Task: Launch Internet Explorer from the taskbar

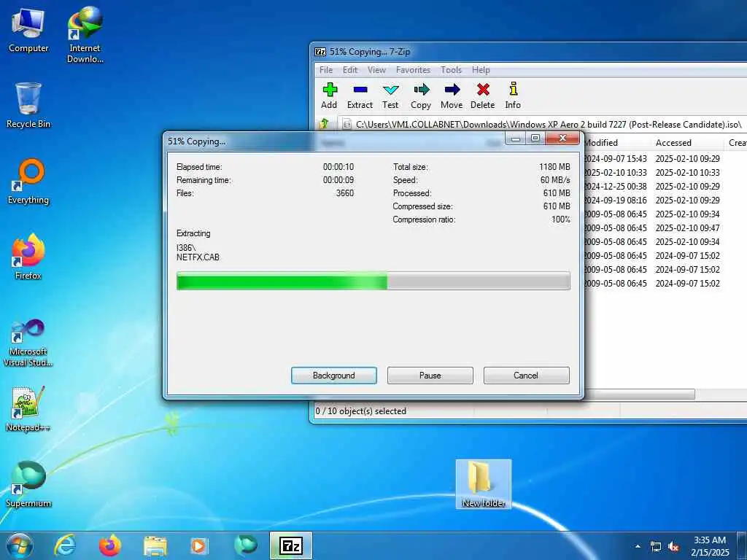Action: 64,545
